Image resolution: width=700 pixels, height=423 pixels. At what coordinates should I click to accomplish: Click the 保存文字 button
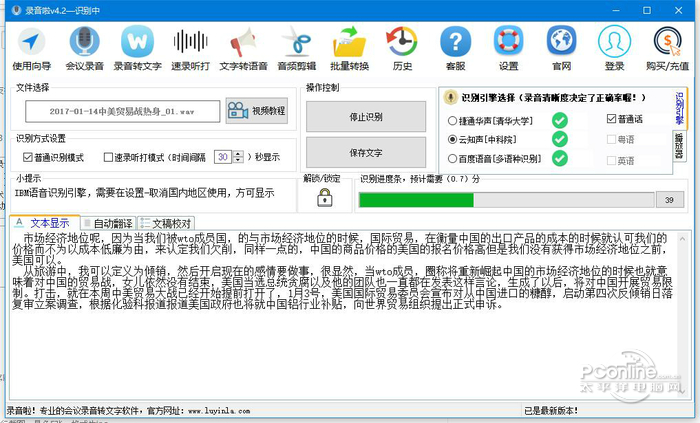tap(366, 152)
